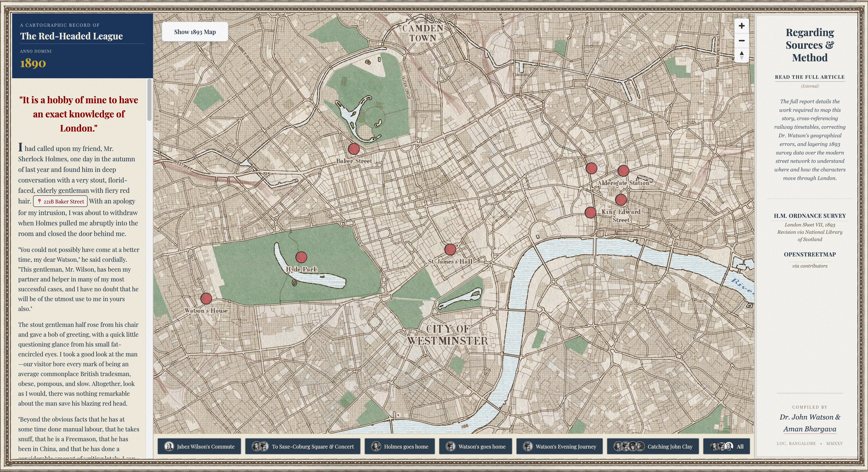Show the Catching John Clay route
The width and height of the screenshot is (868, 472).
(x=653, y=447)
